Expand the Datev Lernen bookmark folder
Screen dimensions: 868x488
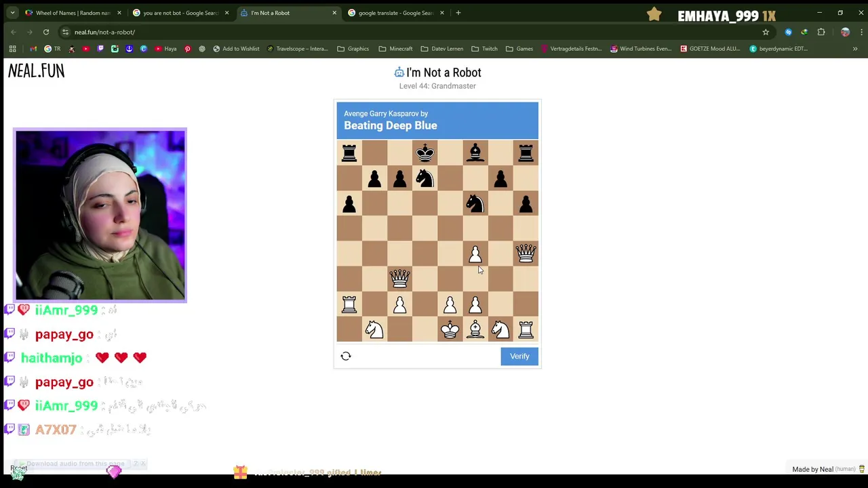[441, 49]
